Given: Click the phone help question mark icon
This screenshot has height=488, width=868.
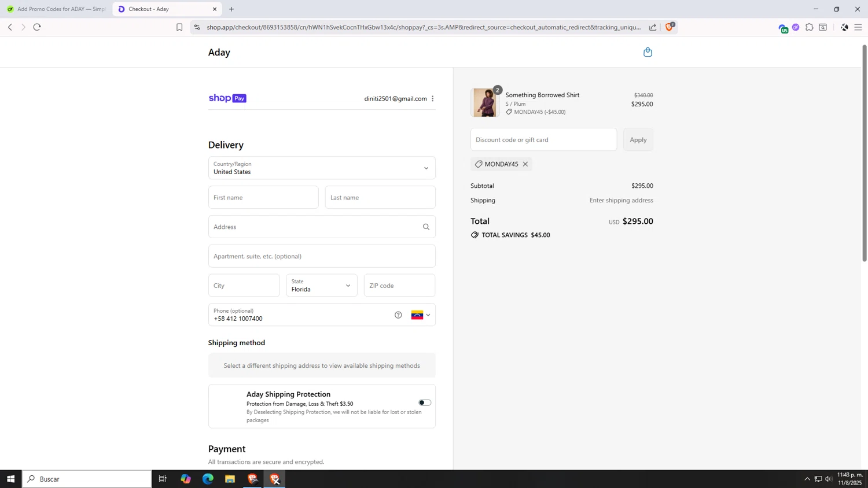Looking at the screenshot, I should pyautogui.click(x=398, y=315).
